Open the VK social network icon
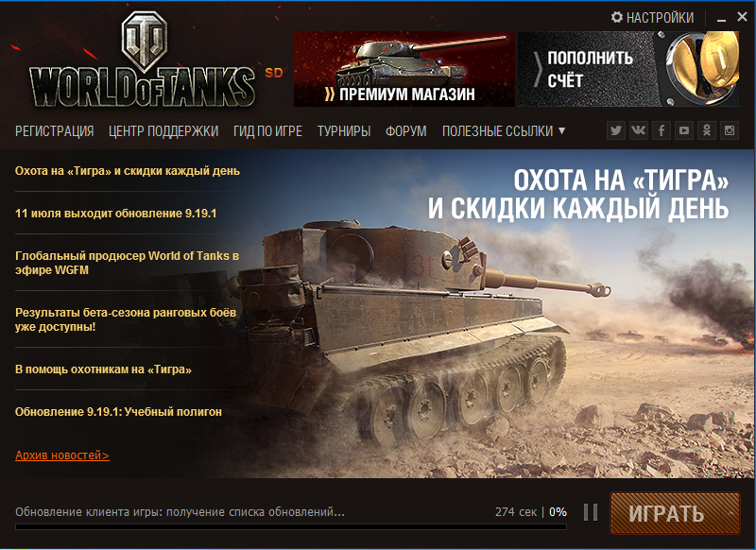The height and width of the screenshot is (550, 756). [x=639, y=130]
